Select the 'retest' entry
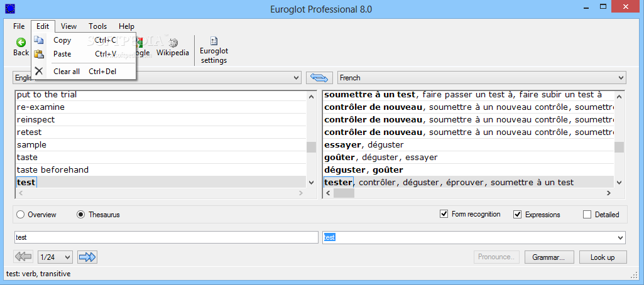 (161, 132)
